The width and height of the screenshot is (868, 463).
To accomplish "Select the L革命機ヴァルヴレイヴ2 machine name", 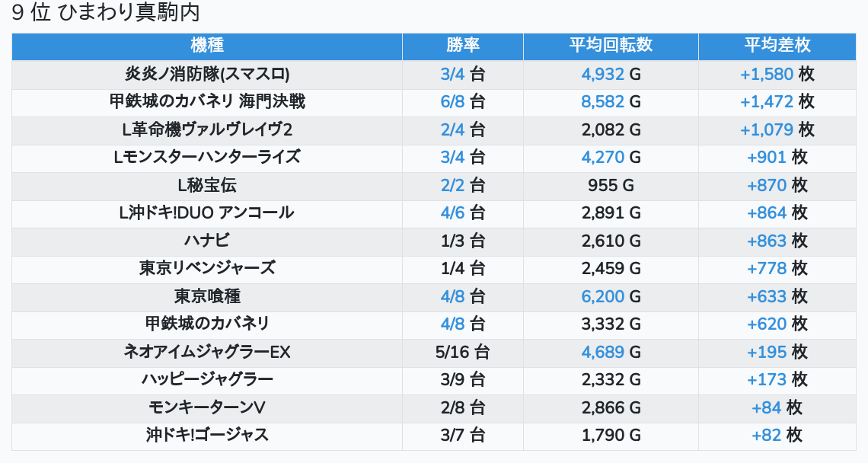I will click(x=207, y=130).
